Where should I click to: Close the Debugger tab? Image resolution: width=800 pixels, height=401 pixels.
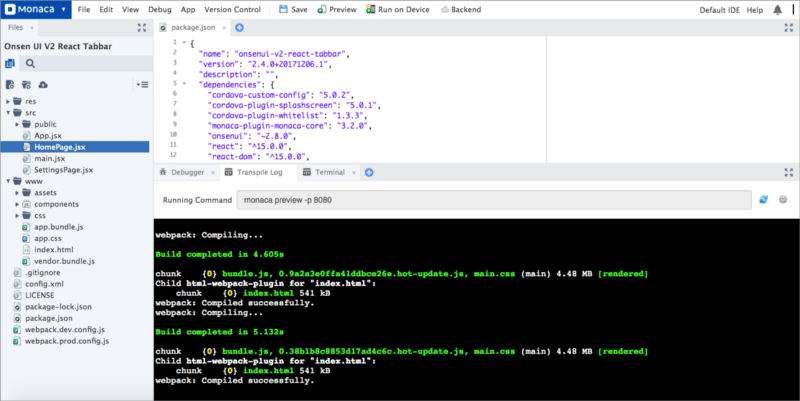click(213, 172)
